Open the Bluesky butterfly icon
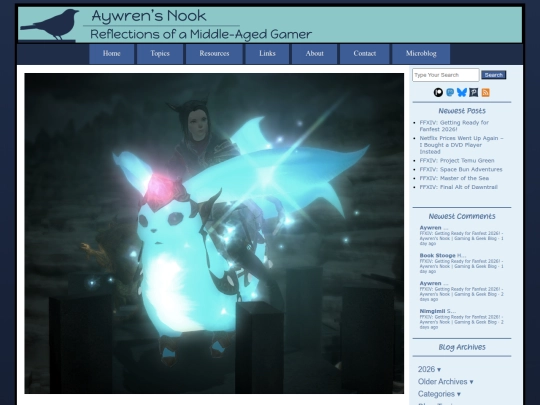 point(462,92)
